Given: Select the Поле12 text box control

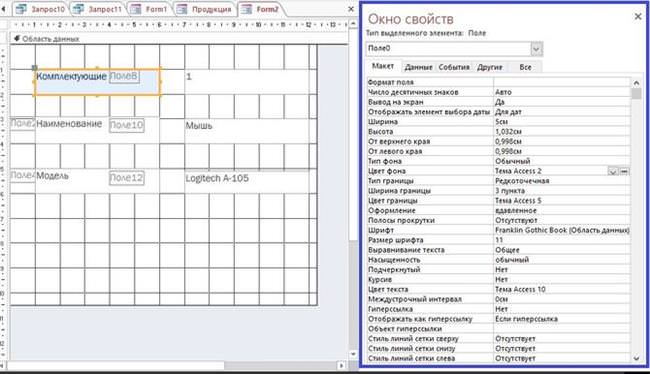Looking at the screenshot, I should coord(127,178).
